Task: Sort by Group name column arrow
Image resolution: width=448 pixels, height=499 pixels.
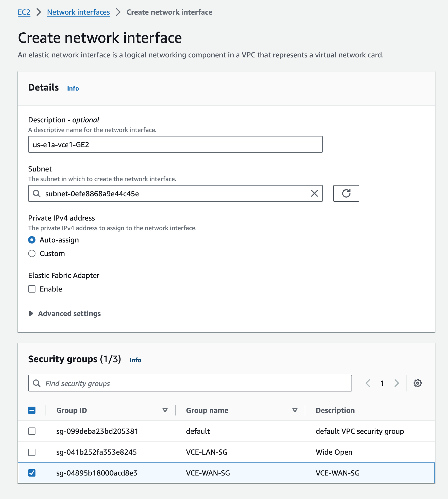Action: [295, 410]
